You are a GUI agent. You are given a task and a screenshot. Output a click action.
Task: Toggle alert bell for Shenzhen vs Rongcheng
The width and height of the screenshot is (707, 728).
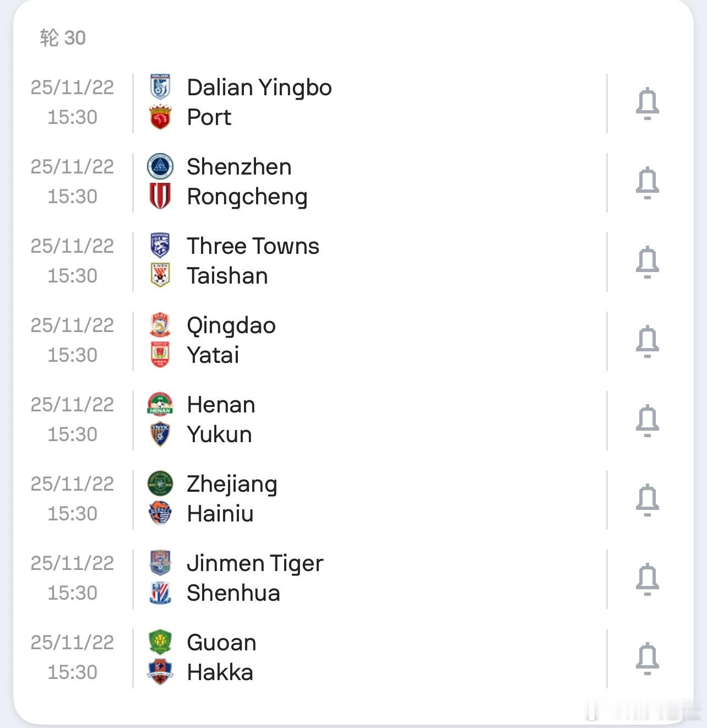click(x=647, y=183)
